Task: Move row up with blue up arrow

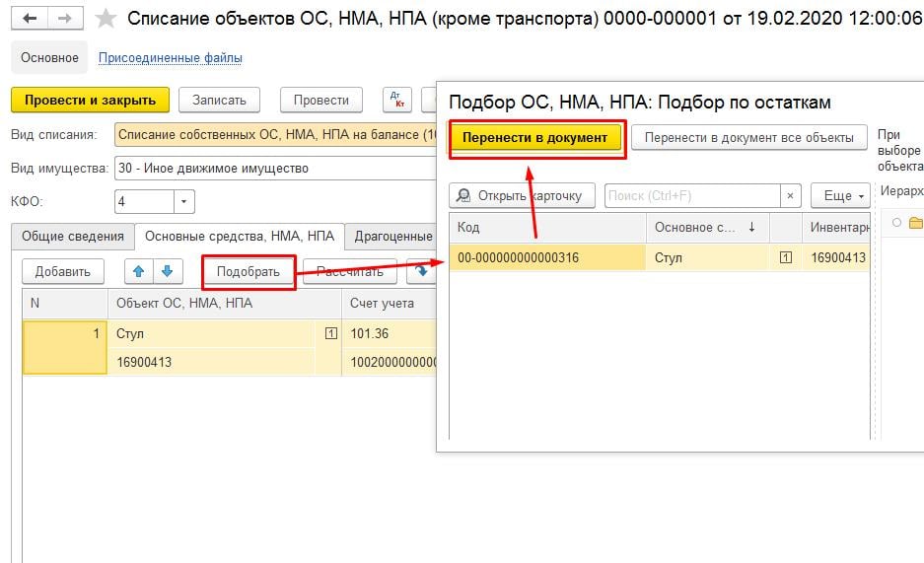Action: pyautogui.click(x=138, y=271)
